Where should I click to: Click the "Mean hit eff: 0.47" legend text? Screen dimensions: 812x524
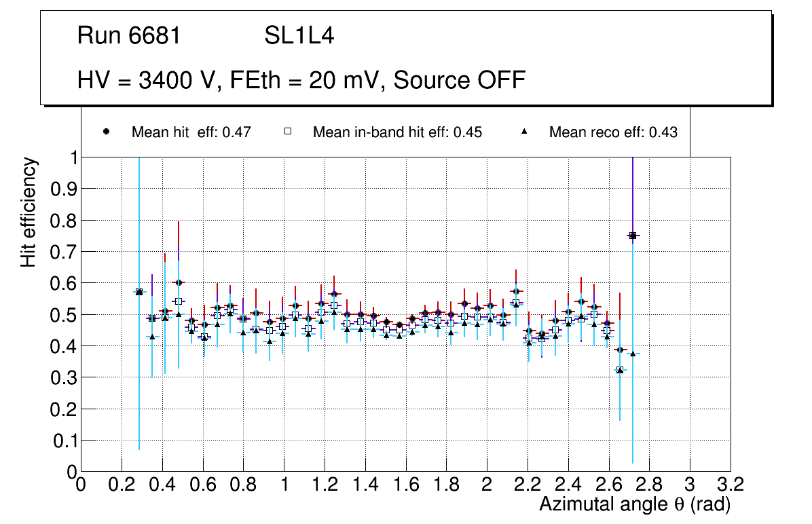(x=191, y=132)
